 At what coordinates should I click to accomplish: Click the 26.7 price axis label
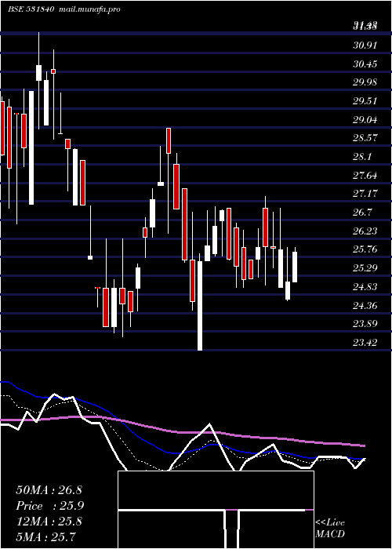362,213
